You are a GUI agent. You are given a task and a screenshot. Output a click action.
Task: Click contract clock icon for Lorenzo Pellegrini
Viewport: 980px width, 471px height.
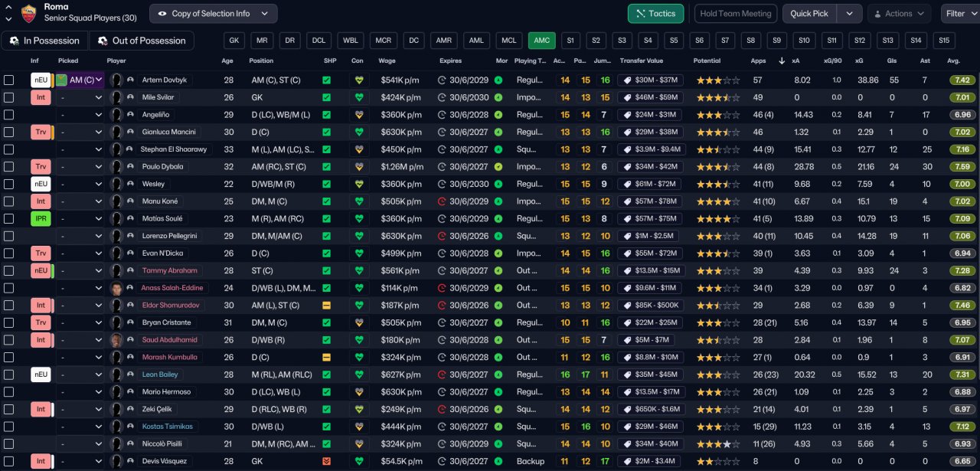442,236
